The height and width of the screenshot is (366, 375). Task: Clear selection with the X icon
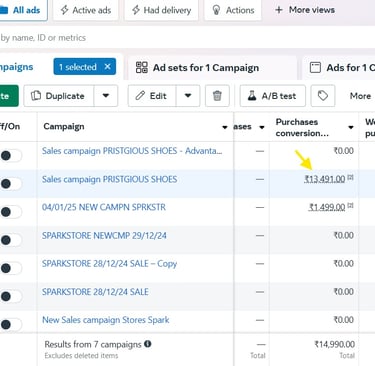coord(107,67)
